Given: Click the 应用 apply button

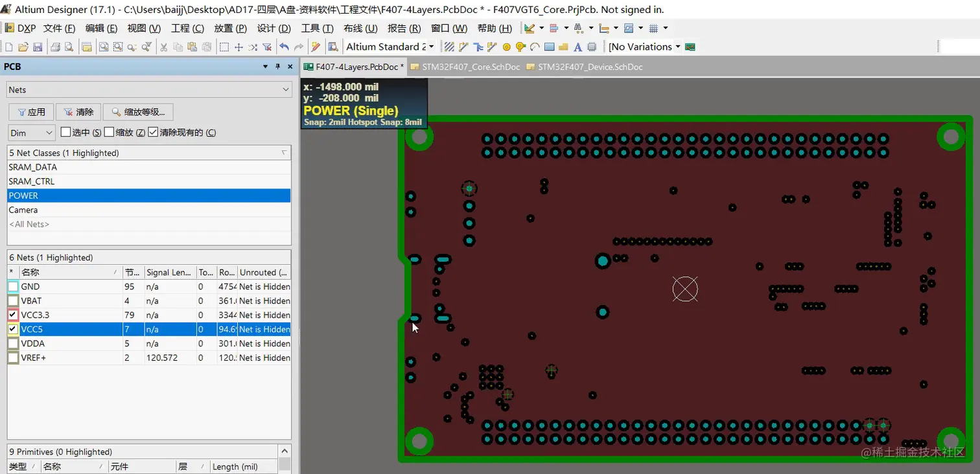Looking at the screenshot, I should pyautogui.click(x=31, y=112).
